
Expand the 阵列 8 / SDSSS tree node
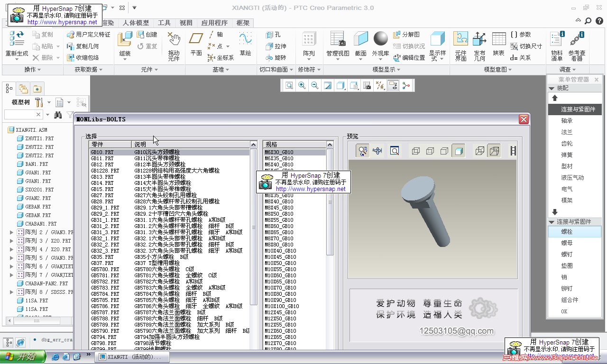(12, 292)
